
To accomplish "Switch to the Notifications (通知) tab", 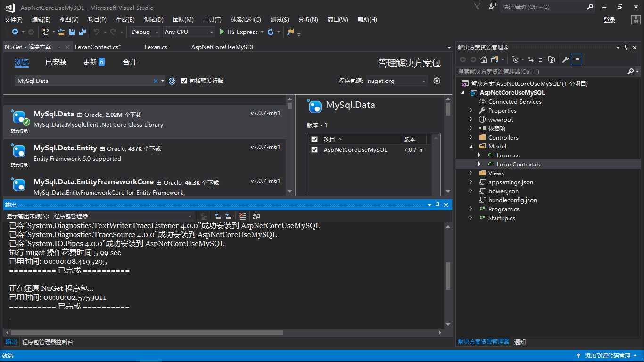I will [x=520, y=342].
